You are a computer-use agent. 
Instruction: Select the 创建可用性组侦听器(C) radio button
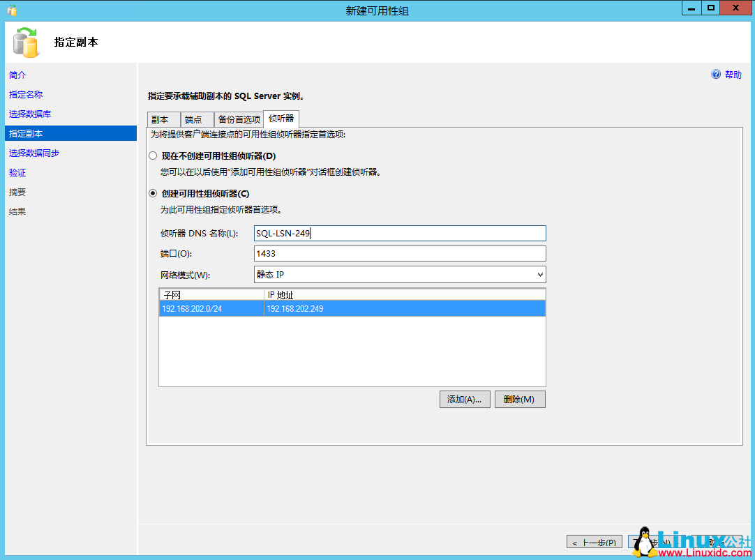tap(152, 192)
